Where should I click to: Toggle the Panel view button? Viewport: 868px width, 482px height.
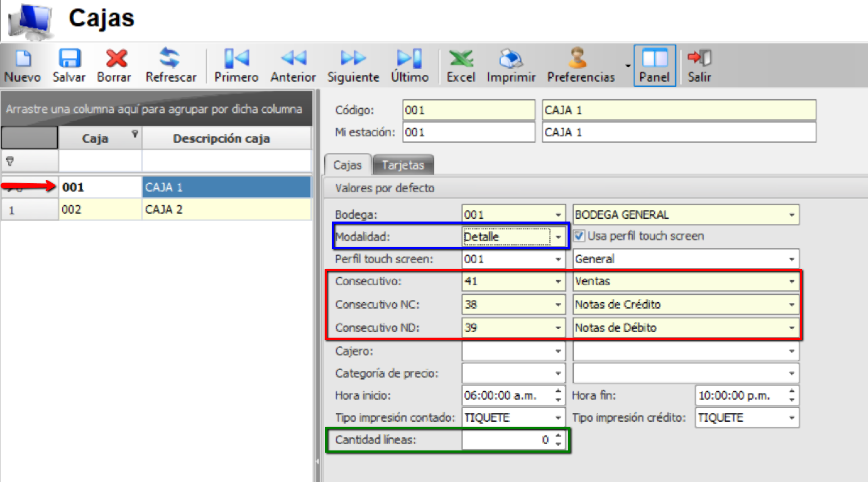click(x=654, y=64)
